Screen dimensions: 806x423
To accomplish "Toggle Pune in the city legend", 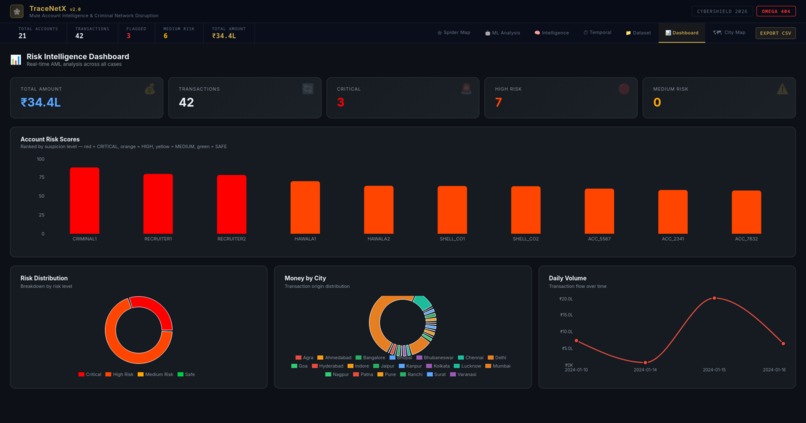I will point(387,374).
